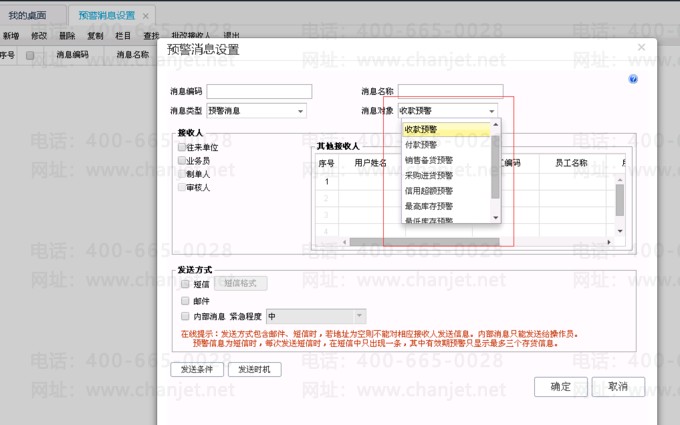680x425 pixels.
Task: Click the 短信格式 button
Action: coord(241,284)
